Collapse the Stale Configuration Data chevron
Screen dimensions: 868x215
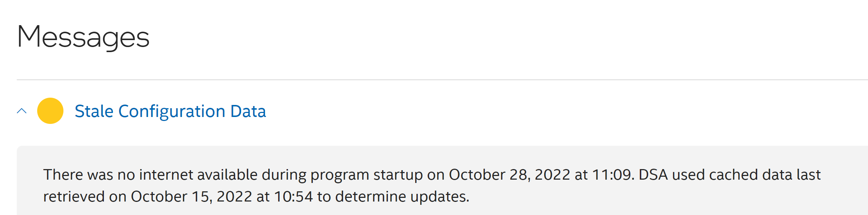pyautogui.click(x=22, y=111)
